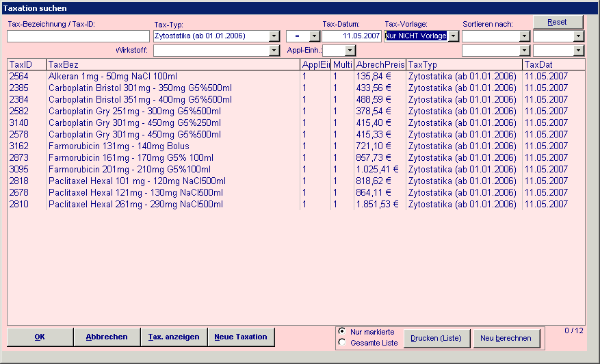
Task: Click the TaxBez column header
Action: pyautogui.click(x=173, y=64)
